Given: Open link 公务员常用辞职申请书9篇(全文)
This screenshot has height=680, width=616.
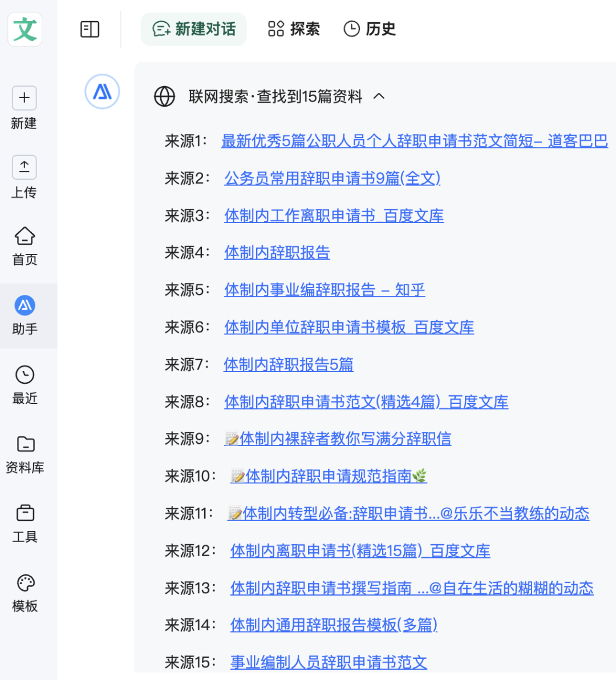Looking at the screenshot, I should [x=332, y=178].
